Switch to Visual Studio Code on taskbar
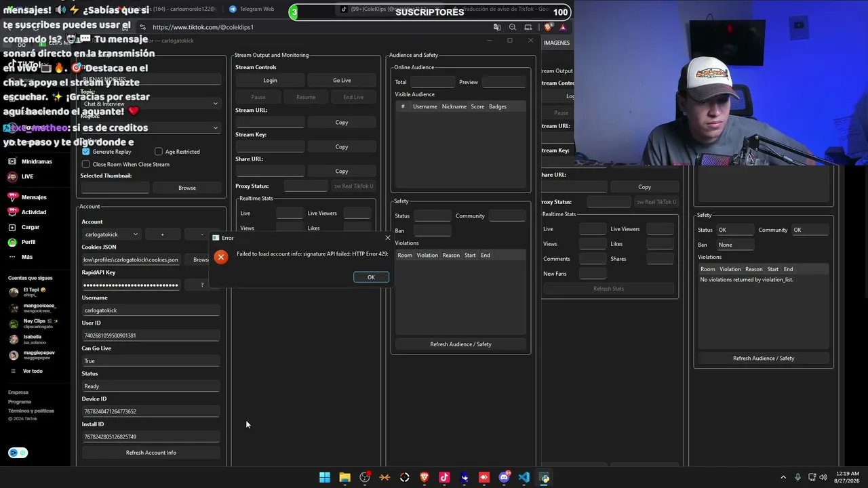Viewport: 868px width, 488px height. coord(524,477)
